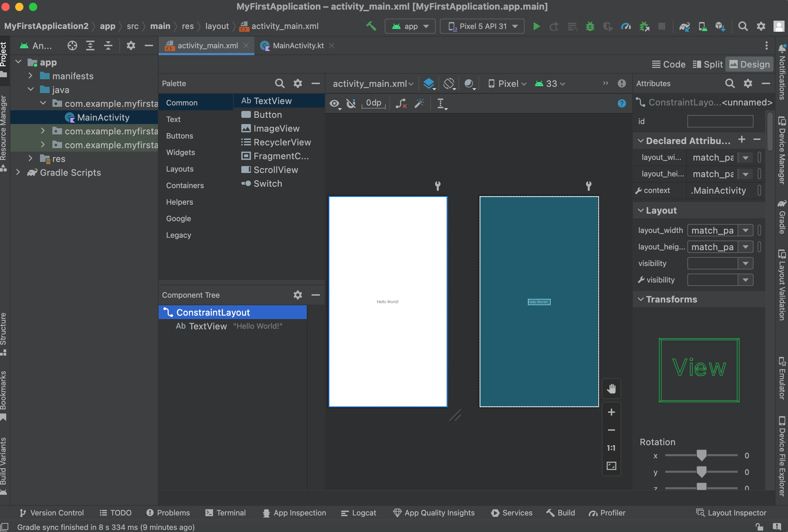Expand the manifests folder
The width and height of the screenshot is (788, 532).
click(30, 76)
